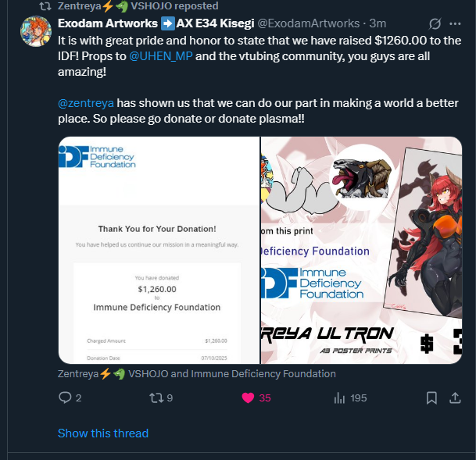
Task: Click the 3m post timestamp
Action: tap(378, 23)
